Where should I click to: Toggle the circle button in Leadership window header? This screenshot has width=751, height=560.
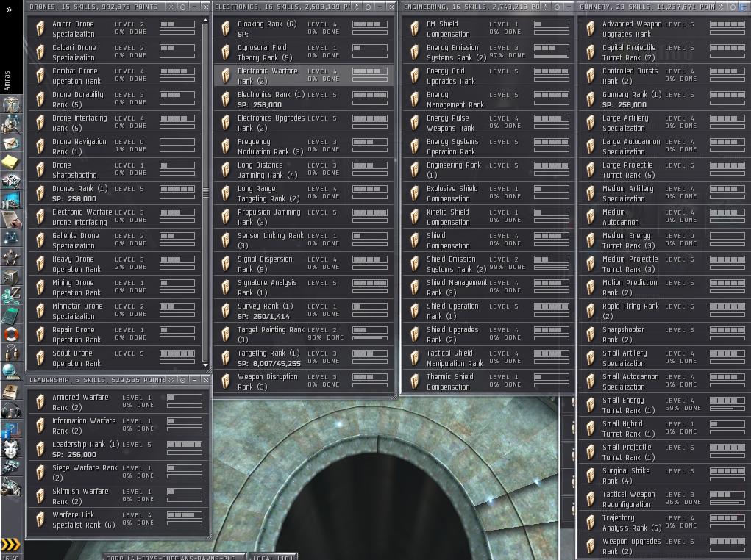(x=182, y=380)
